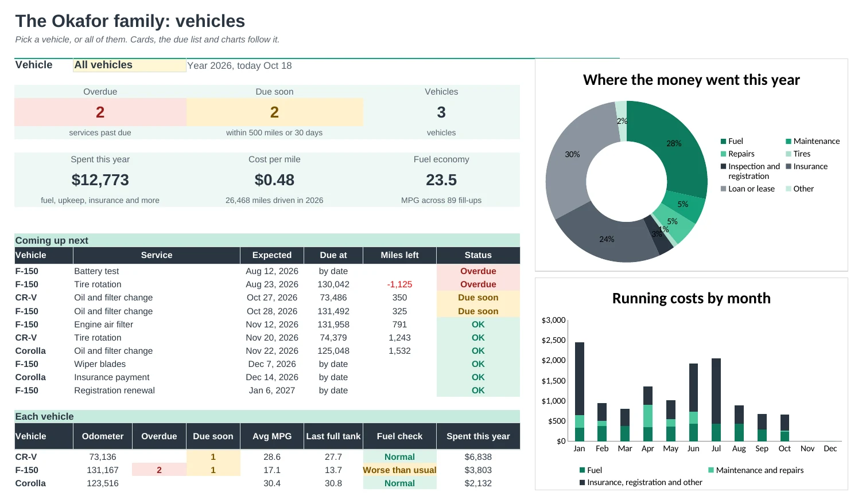Select the Inspection and registration legend entry
This screenshot has width=862, height=504.
tap(751, 171)
